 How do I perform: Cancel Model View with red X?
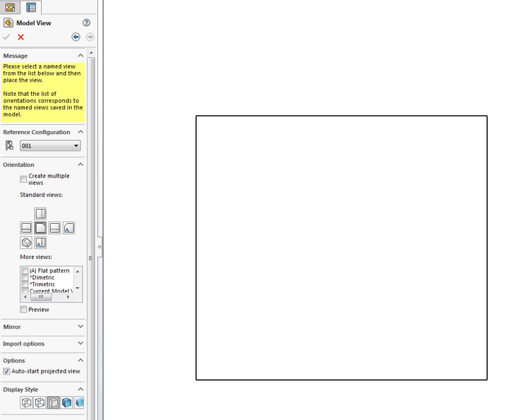coord(21,37)
